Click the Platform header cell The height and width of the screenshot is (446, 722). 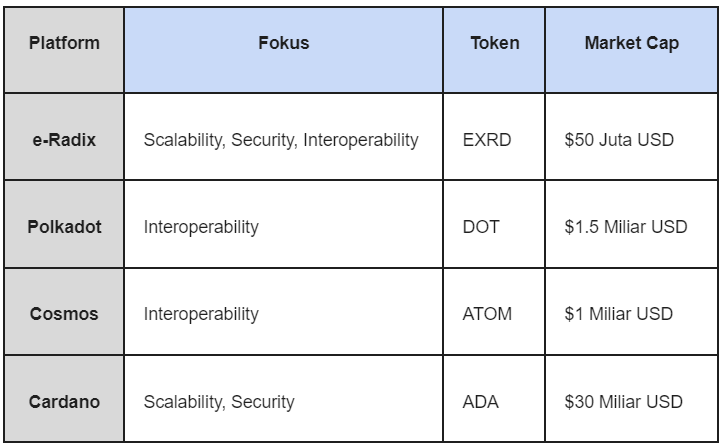64,50
